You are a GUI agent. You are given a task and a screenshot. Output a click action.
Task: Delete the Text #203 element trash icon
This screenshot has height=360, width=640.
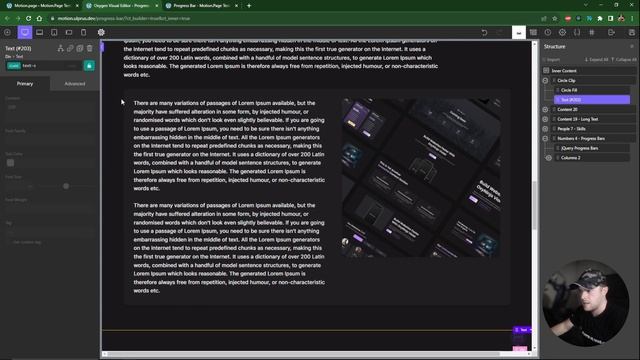89,48
